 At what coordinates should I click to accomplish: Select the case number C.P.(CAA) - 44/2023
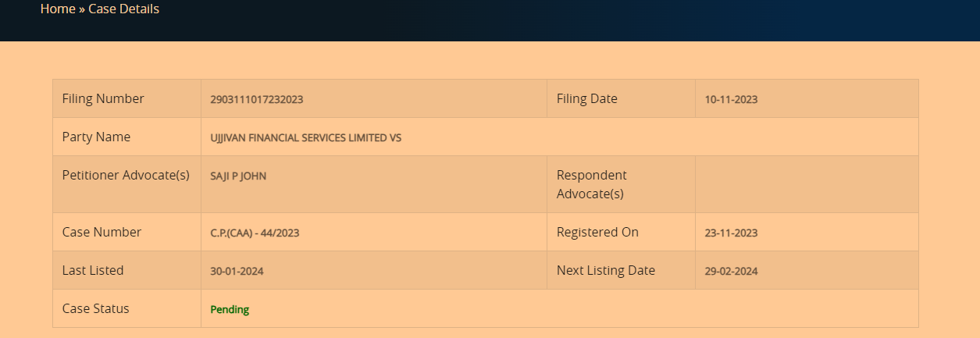[x=255, y=233]
